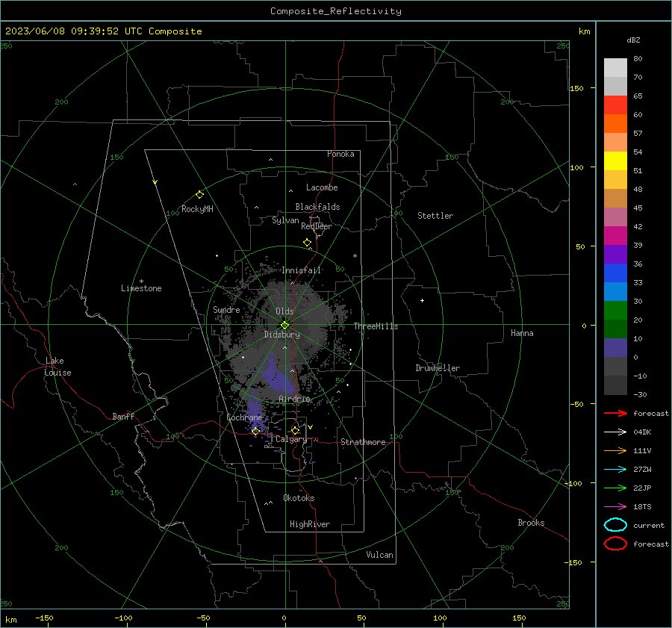The width and height of the screenshot is (672, 628).
Task: Select the yellow diamond marker below Cochrane
Action: tap(255, 431)
